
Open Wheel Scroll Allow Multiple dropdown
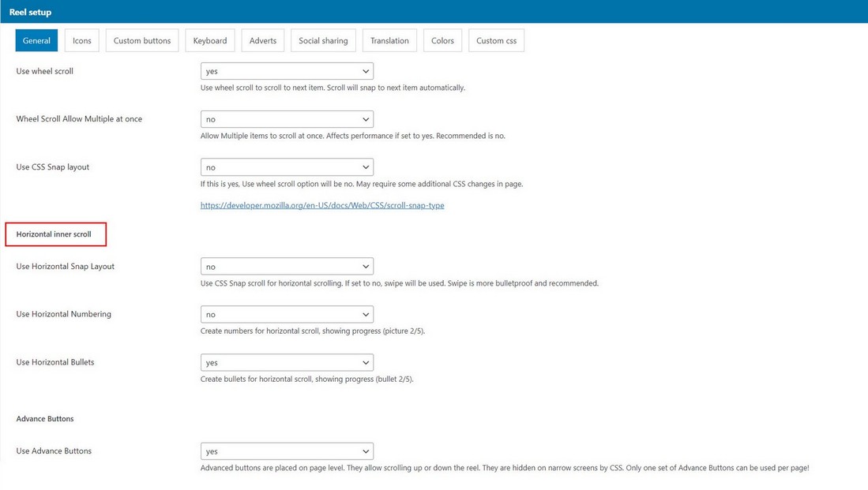[287, 119]
